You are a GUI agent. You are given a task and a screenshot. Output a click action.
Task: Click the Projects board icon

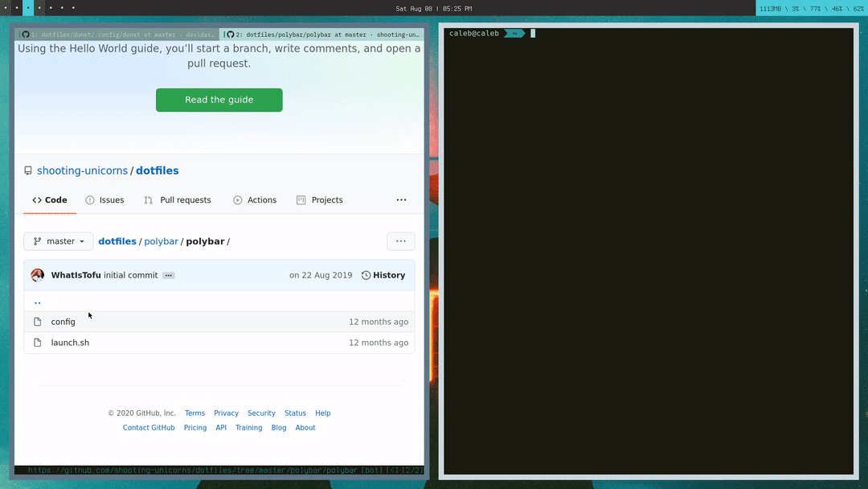[x=301, y=200]
